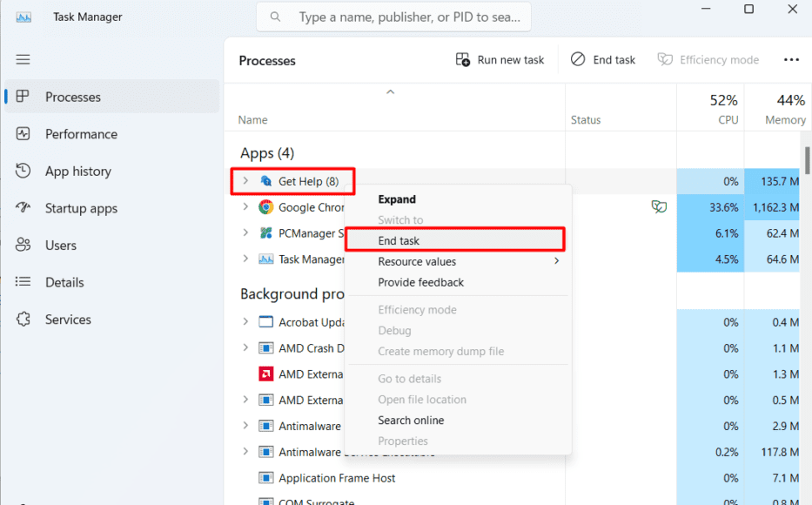Image resolution: width=812 pixels, height=505 pixels.
Task: Expand the Get Help process group
Action: click(245, 180)
